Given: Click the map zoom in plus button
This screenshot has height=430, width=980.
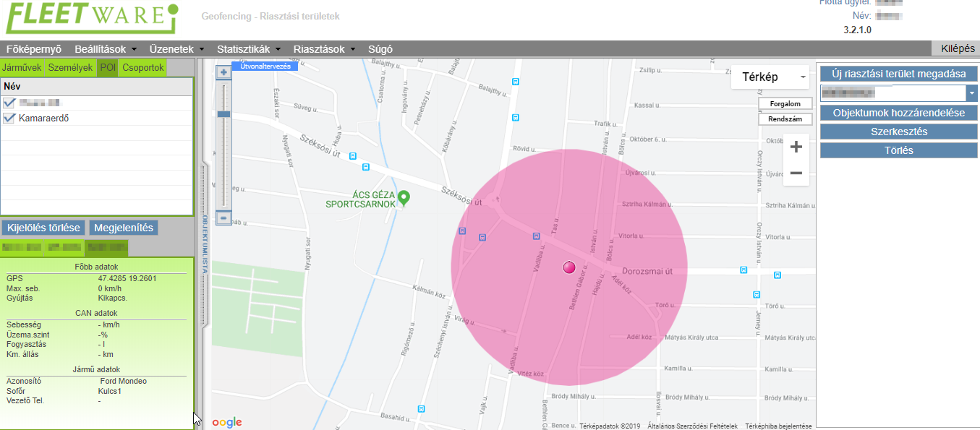Looking at the screenshot, I should (796, 147).
